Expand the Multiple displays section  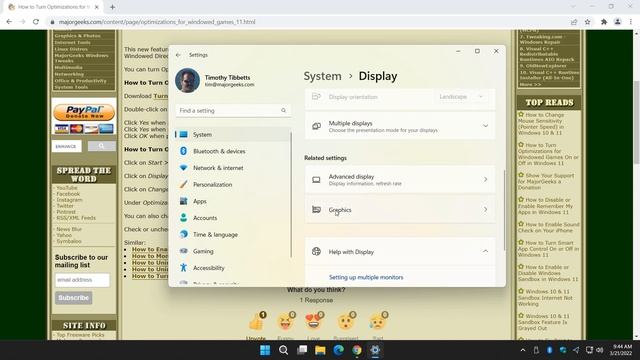pyautogui.click(x=400, y=126)
